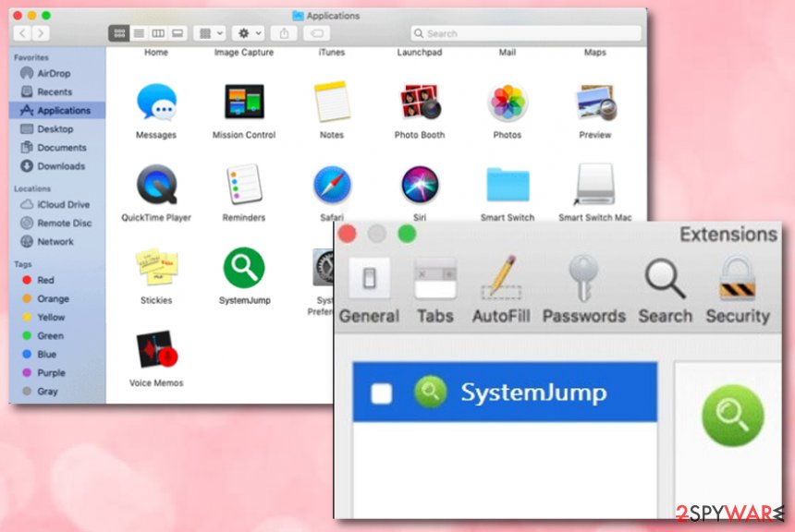This screenshot has height=532, width=795.
Task: Open the Siri app icon
Action: point(420,185)
